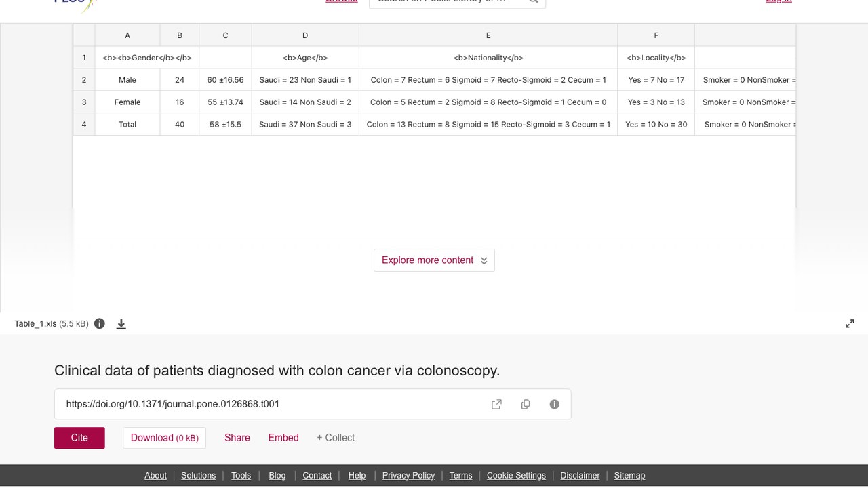Select column D header in the spreadsheet

click(x=305, y=35)
